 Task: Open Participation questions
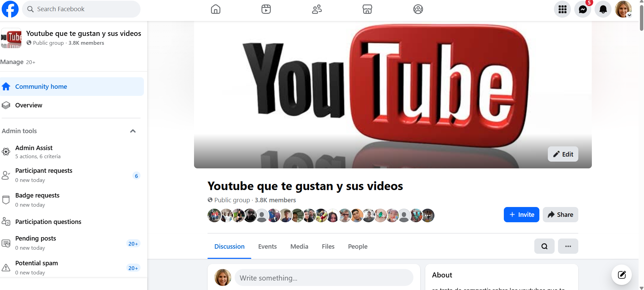coord(72,222)
